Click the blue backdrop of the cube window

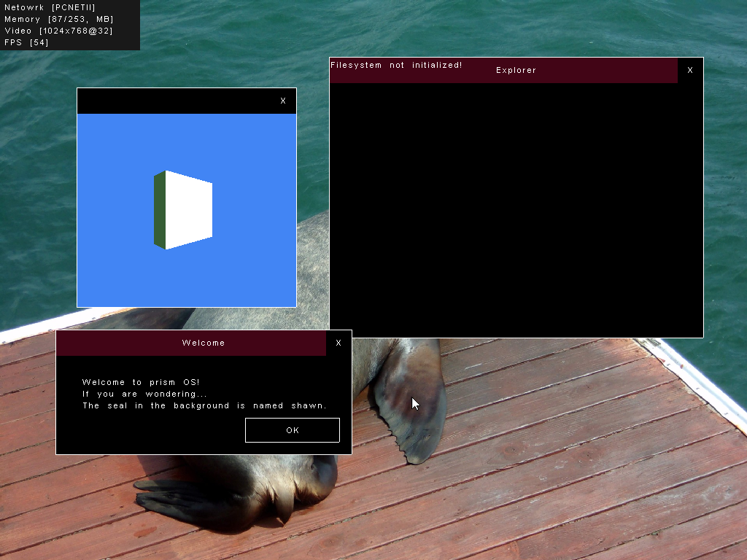pos(109,277)
